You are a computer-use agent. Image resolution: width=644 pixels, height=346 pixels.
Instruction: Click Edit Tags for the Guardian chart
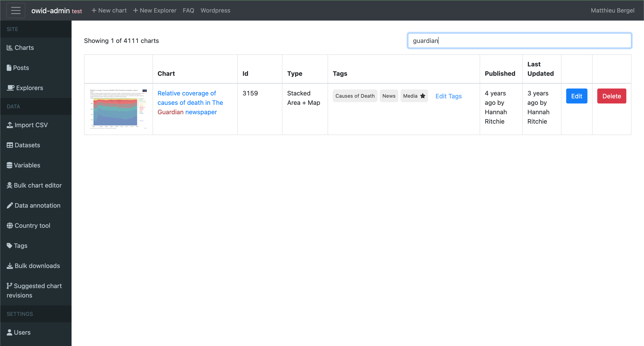click(x=449, y=96)
